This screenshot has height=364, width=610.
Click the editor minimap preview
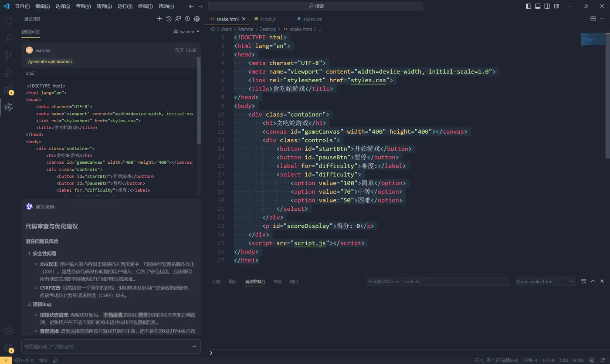[593, 39]
